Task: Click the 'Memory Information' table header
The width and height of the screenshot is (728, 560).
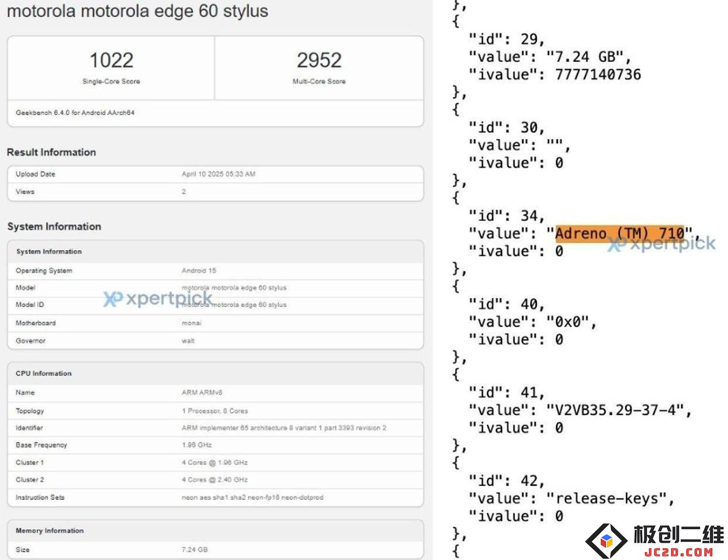Action: tap(215, 531)
